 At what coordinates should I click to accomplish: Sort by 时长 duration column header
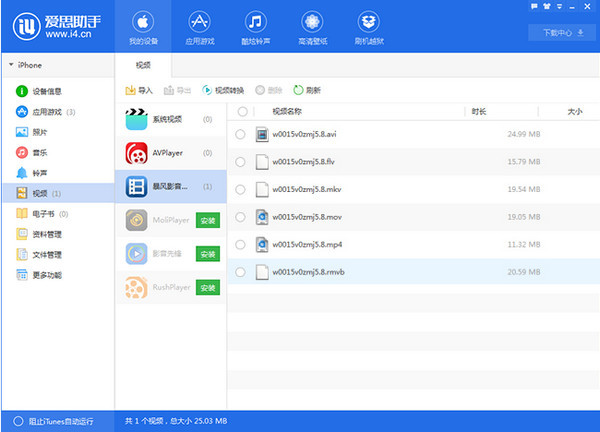(479, 111)
